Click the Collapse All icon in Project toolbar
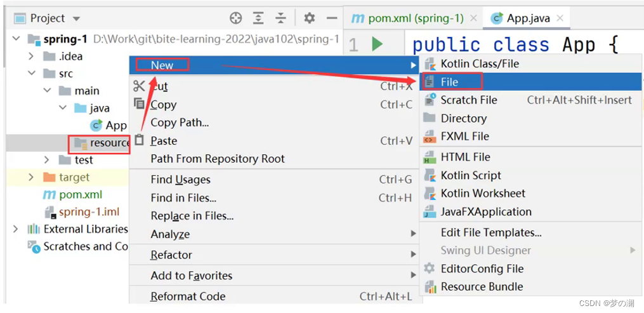 click(280, 18)
